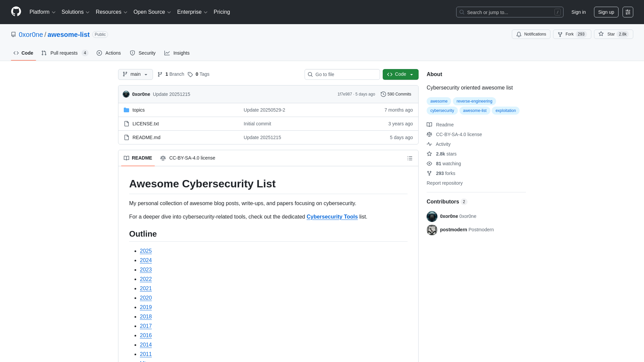644x362 pixels.
Task: Click the Go to file search field
Action: [342, 74]
